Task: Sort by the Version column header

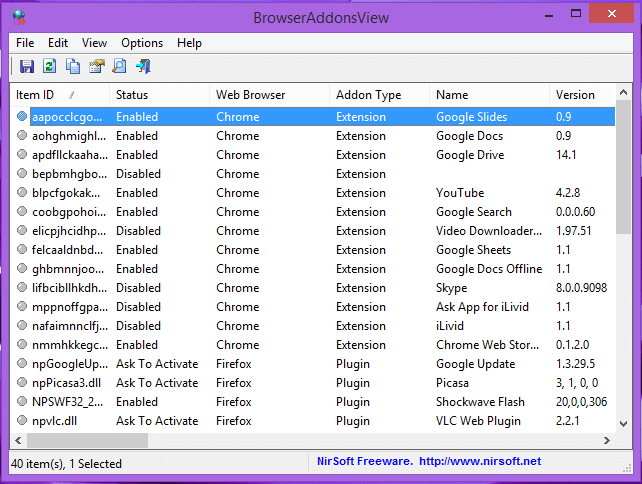Action: 582,95
